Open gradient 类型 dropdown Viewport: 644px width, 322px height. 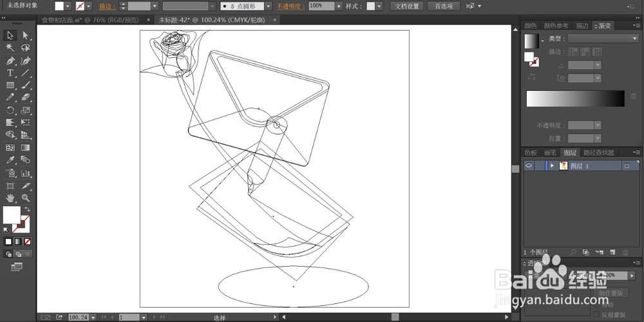tap(634, 38)
